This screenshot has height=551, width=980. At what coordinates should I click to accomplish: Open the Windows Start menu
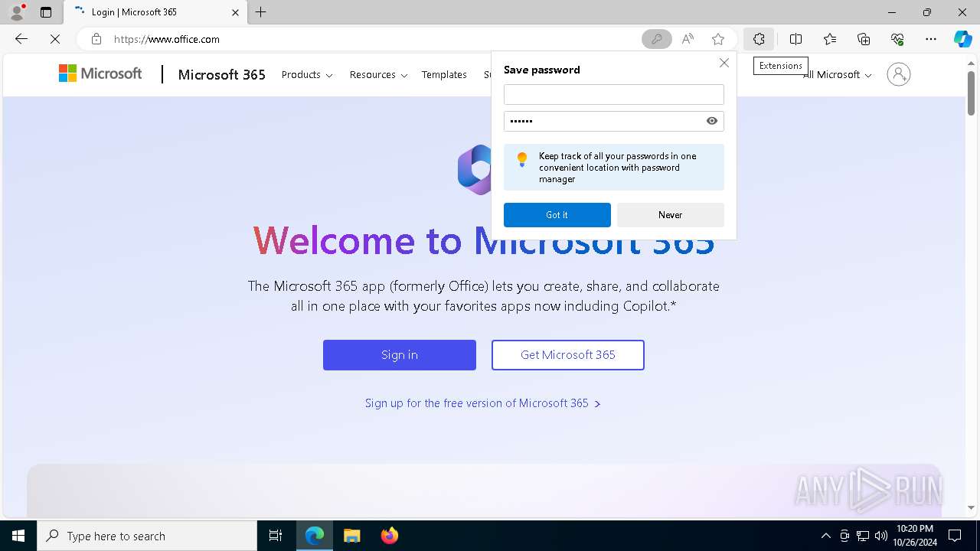tap(18, 536)
